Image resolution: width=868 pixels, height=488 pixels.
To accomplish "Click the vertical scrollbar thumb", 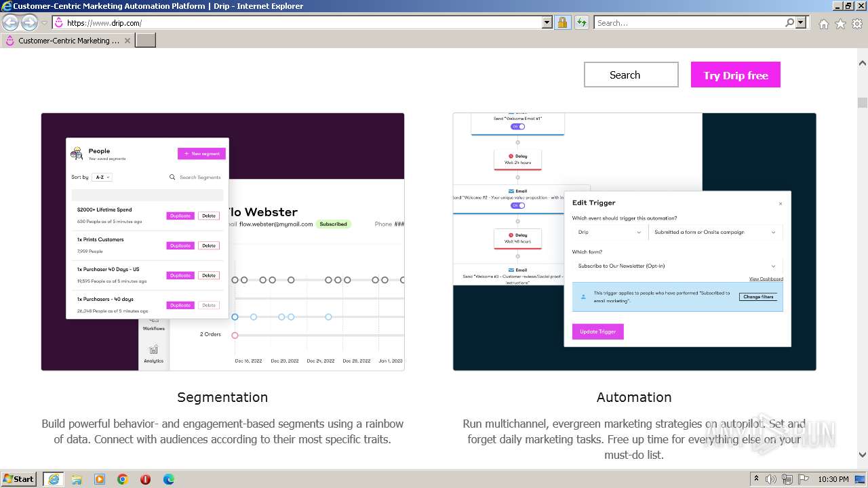I will (863, 102).
